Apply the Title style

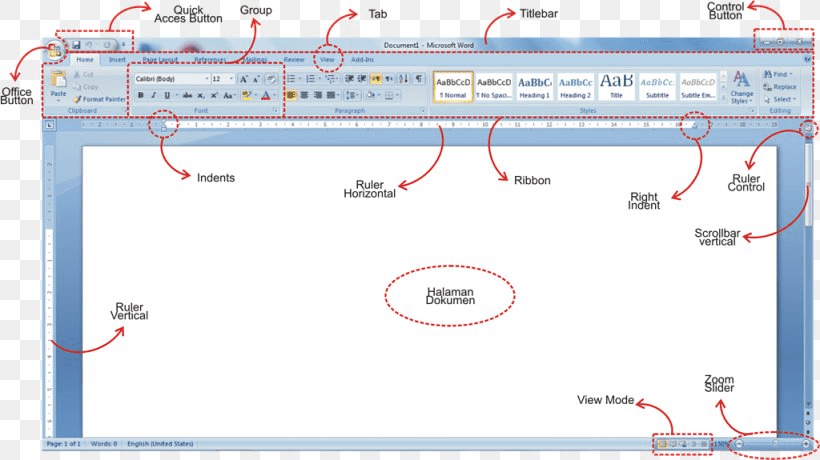coord(616,87)
